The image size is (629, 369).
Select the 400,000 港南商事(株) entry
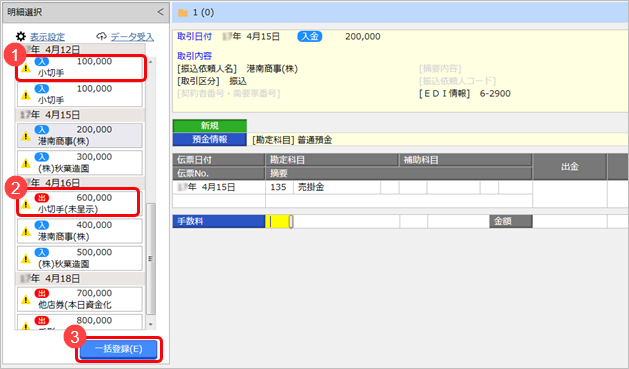pyautogui.click(x=80, y=231)
